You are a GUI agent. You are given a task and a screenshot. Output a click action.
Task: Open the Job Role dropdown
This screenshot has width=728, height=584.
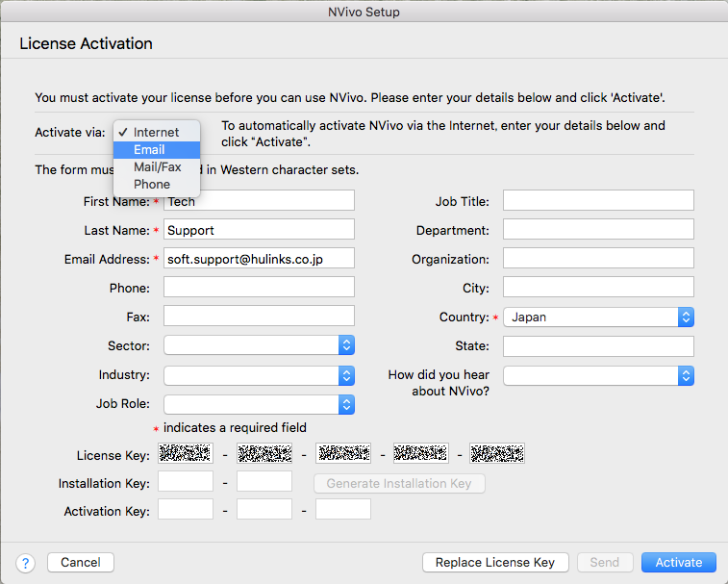click(x=259, y=405)
